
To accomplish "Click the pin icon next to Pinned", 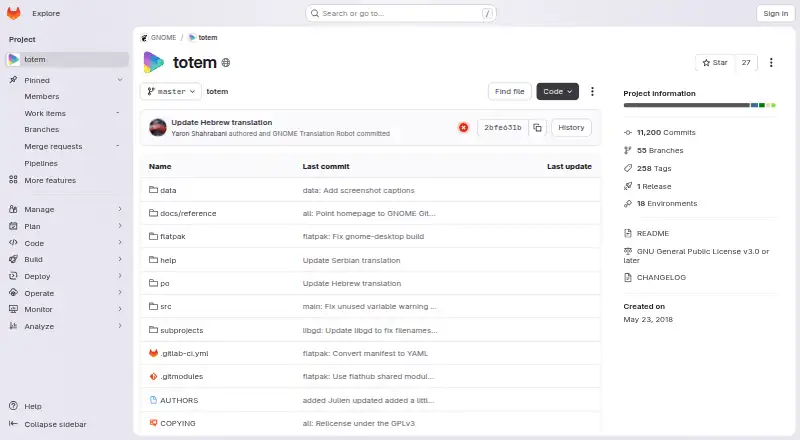I will tap(13, 80).
